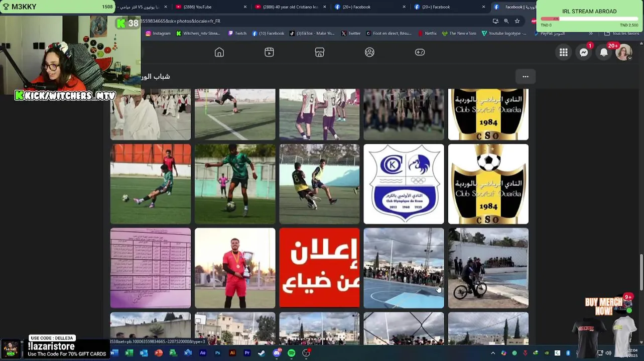
Task: Close the 40 year old Cristiano tab
Action: coord(325,7)
